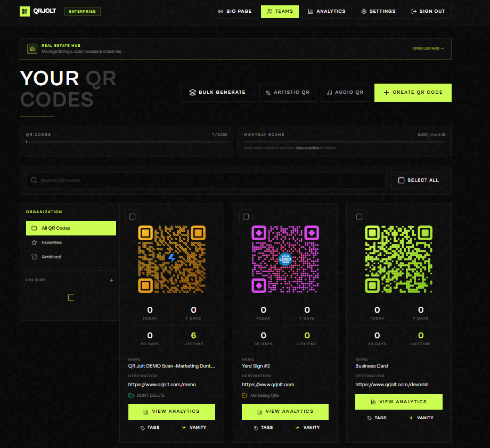Screen dimensions: 490x448
Task: Switch to the Teams tab
Action: click(280, 12)
